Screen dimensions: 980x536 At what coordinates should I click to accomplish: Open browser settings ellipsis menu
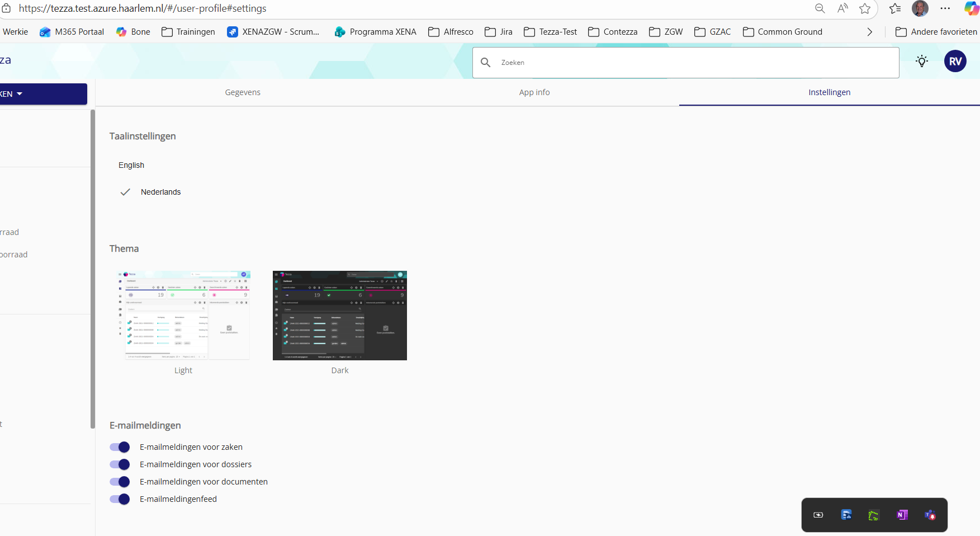pos(945,8)
